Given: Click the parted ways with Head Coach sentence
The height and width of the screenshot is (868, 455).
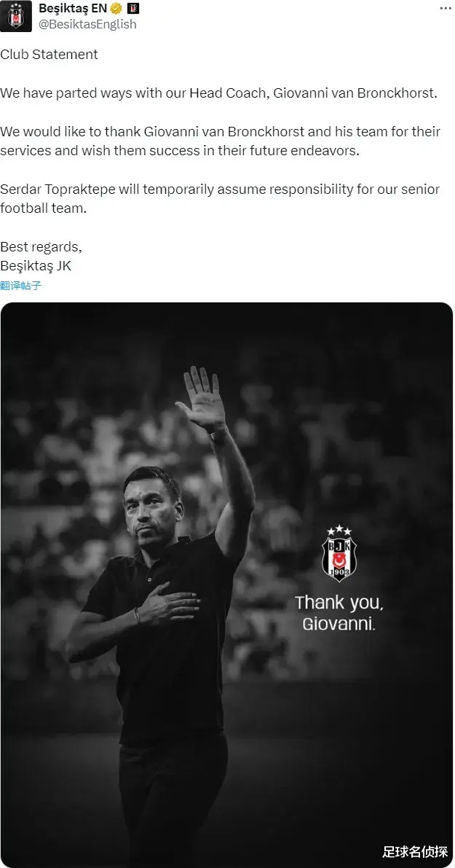Looking at the screenshot, I should coord(219,93).
